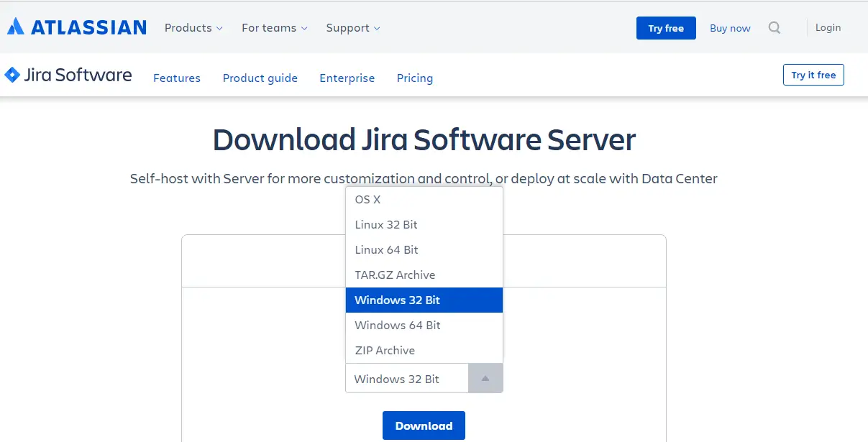
Task: Open the Products menu
Action: tap(188, 28)
